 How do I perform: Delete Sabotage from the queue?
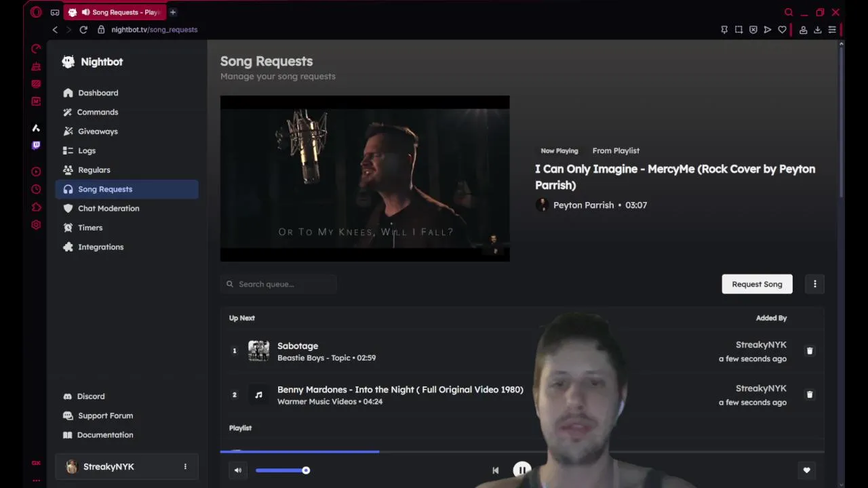809,351
